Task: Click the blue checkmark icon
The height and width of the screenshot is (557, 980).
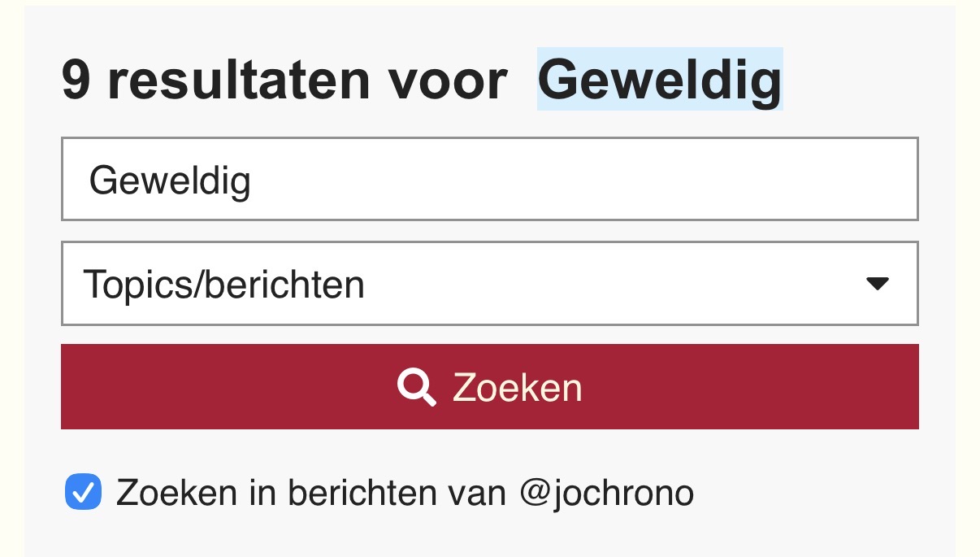Action: [x=83, y=493]
